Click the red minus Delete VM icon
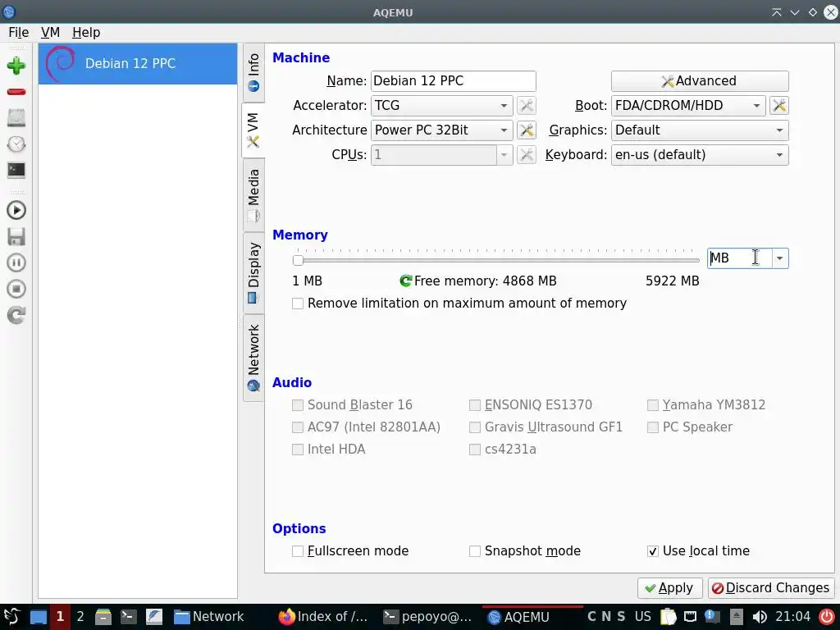The image size is (840, 630). 16,92
